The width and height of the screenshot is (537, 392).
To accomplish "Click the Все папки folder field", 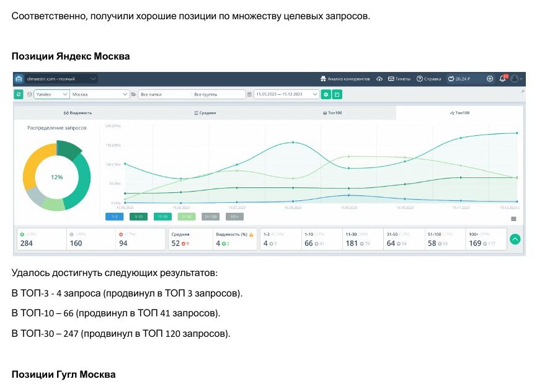I will coord(165,94).
